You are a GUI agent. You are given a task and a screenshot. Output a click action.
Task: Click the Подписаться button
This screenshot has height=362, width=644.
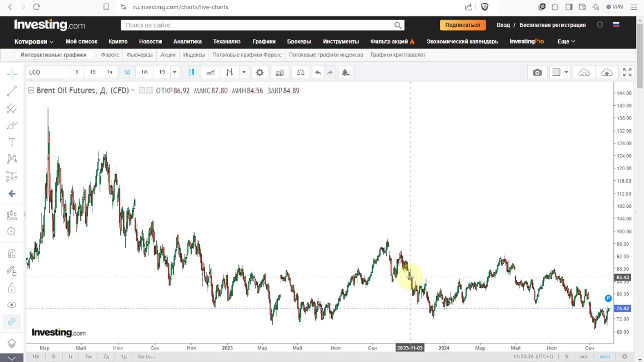pyautogui.click(x=463, y=25)
